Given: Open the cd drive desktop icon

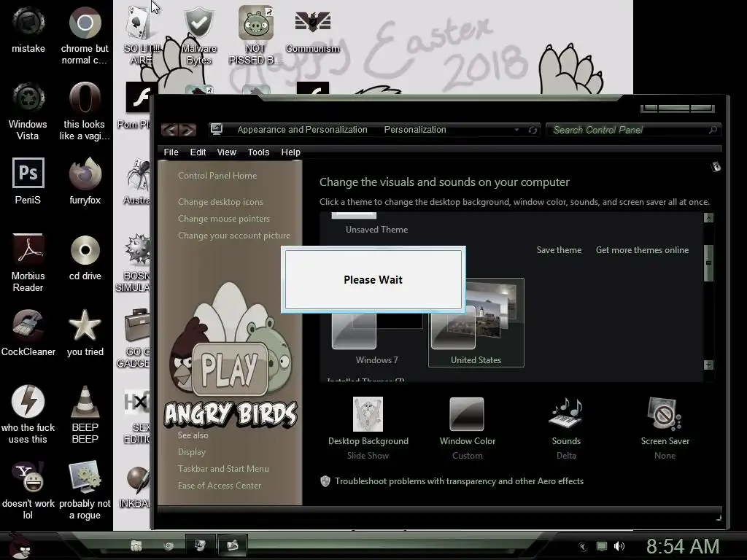Looking at the screenshot, I should (x=85, y=257).
